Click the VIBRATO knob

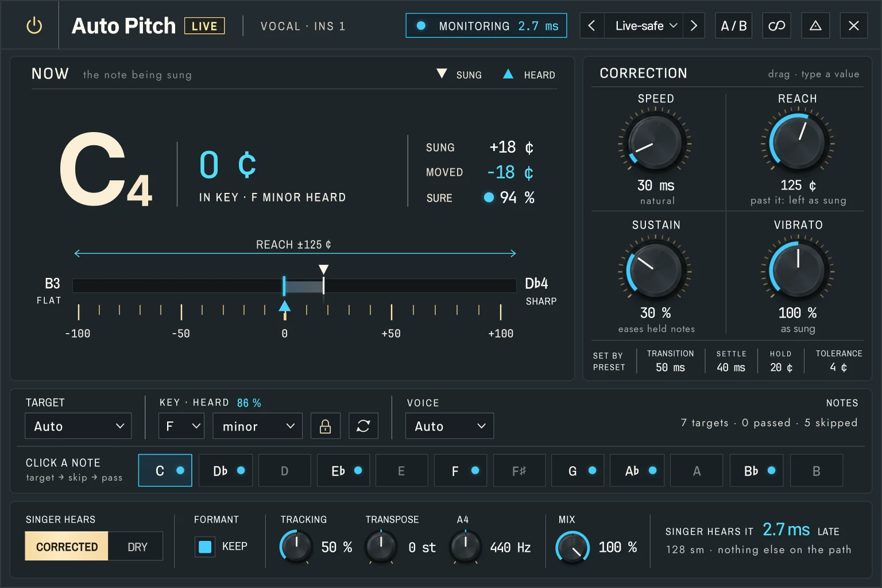point(798,269)
